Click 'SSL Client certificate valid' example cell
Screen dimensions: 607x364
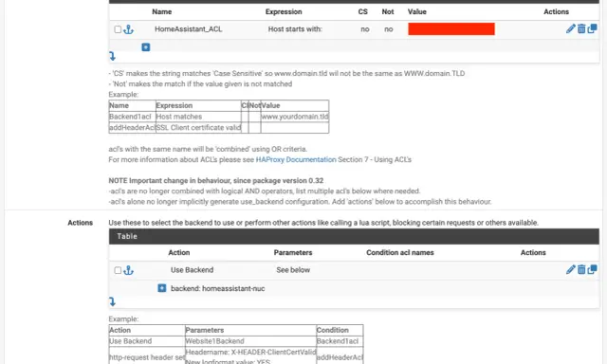coord(198,128)
